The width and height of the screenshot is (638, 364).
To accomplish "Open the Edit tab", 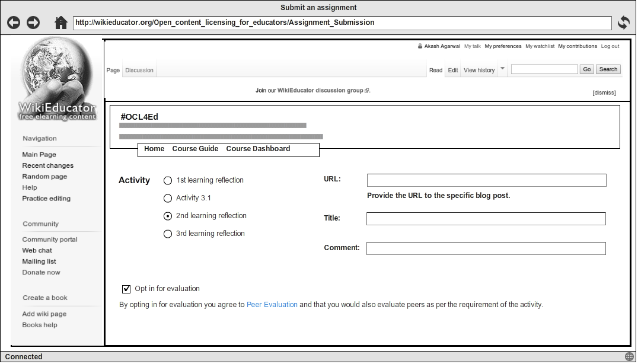I will [x=453, y=70].
